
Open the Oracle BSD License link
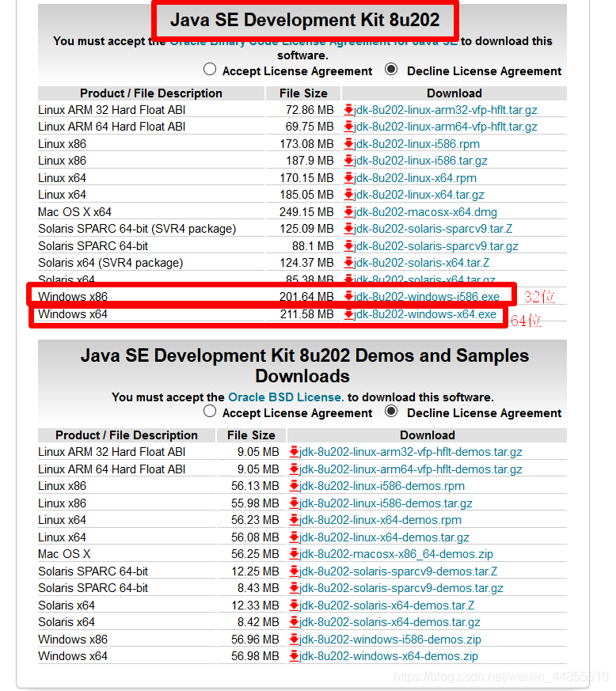pyautogui.click(x=286, y=397)
